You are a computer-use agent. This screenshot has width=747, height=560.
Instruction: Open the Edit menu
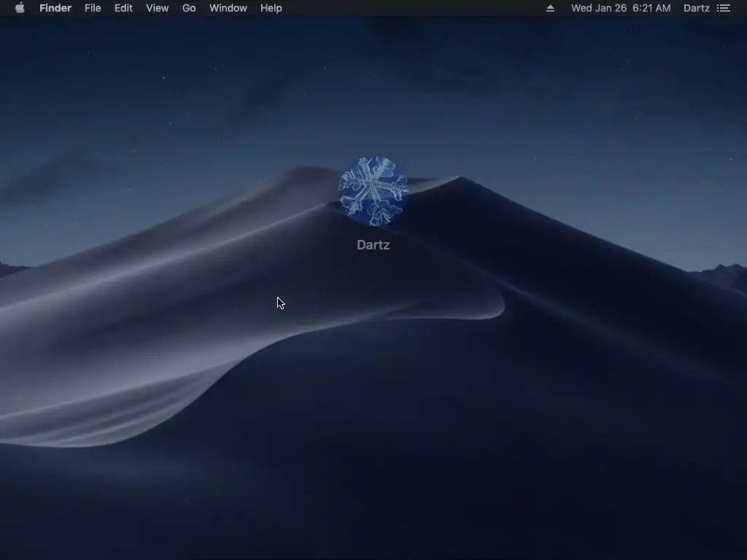pyautogui.click(x=123, y=8)
